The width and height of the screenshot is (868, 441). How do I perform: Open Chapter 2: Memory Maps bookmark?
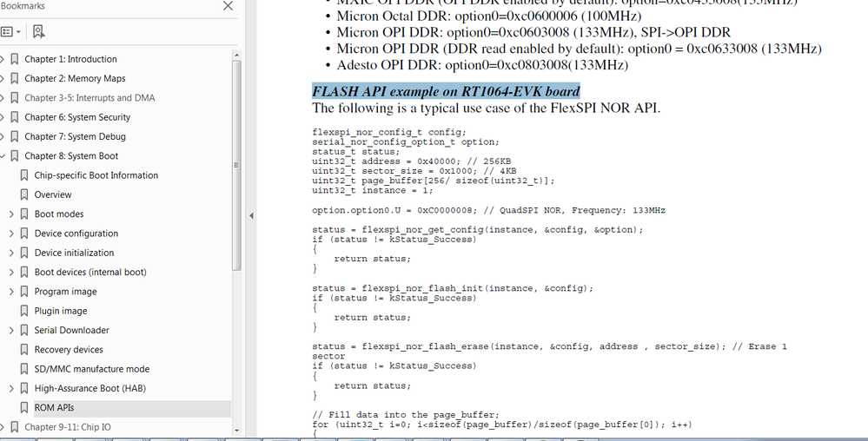75,79
